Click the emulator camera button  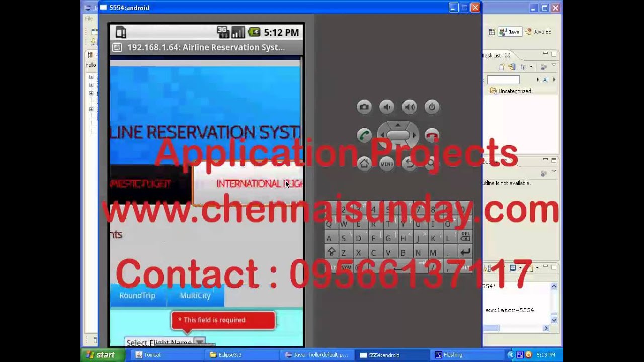tap(364, 107)
